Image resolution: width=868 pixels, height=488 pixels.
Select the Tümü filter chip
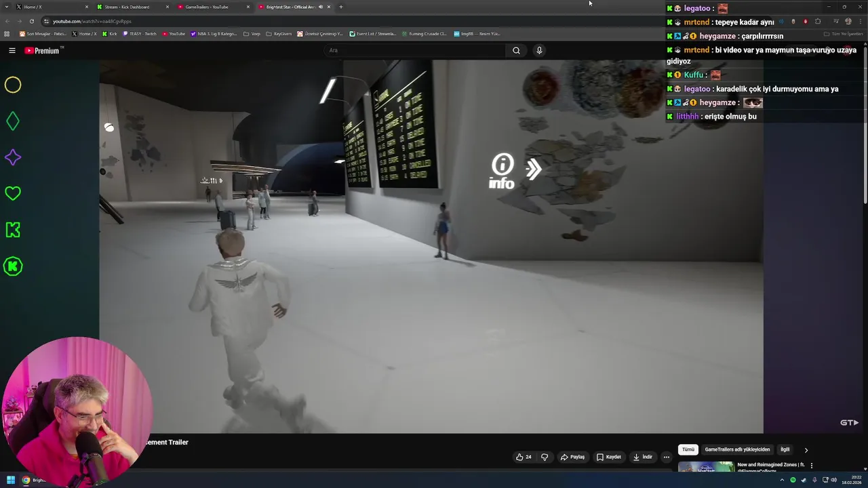coord(688,449)
